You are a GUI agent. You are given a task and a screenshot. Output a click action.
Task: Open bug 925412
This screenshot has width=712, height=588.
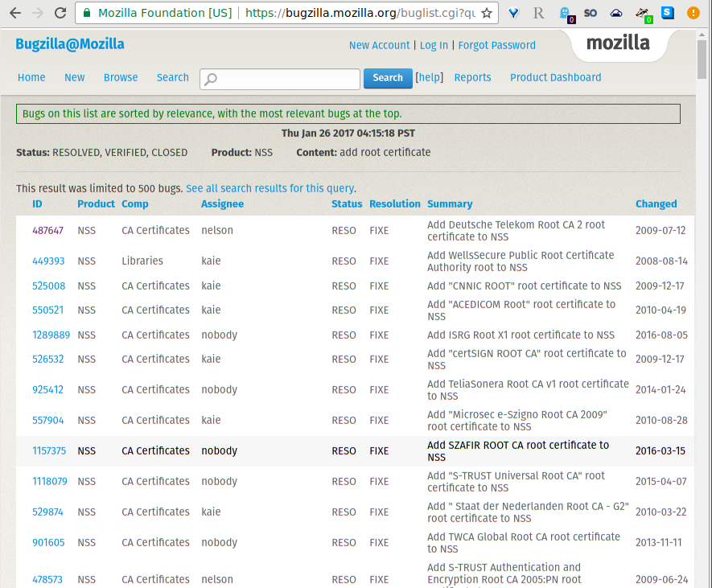click(47, 389)
